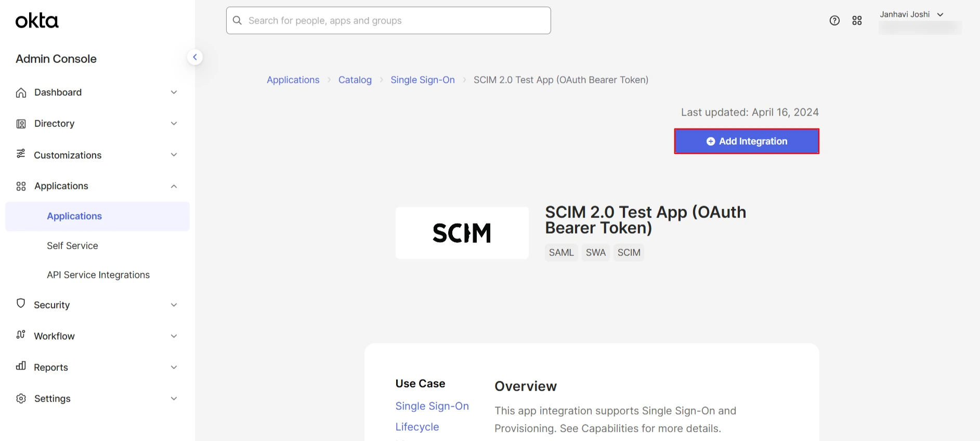Click the Overview heading

coord(526,386)
